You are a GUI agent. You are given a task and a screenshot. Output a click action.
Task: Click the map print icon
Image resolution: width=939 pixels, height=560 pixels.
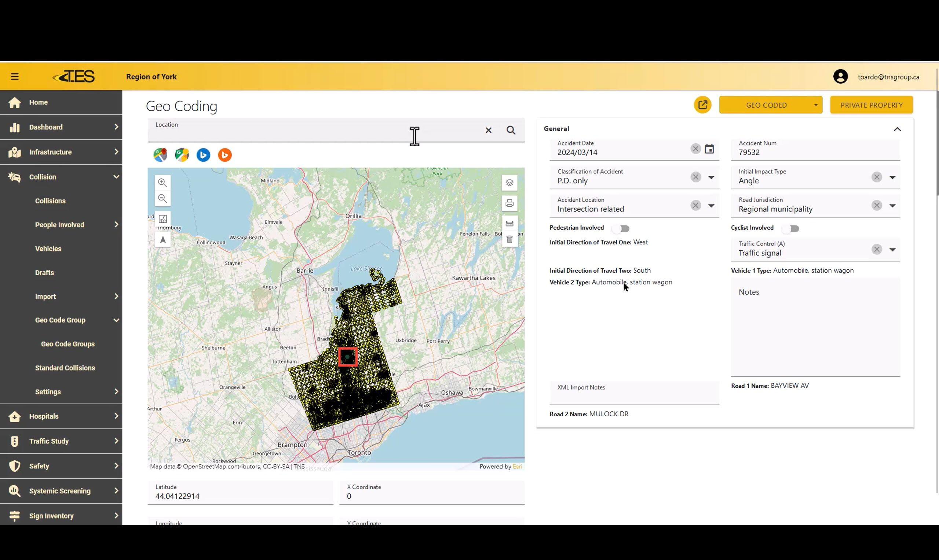tap(509, 203)
